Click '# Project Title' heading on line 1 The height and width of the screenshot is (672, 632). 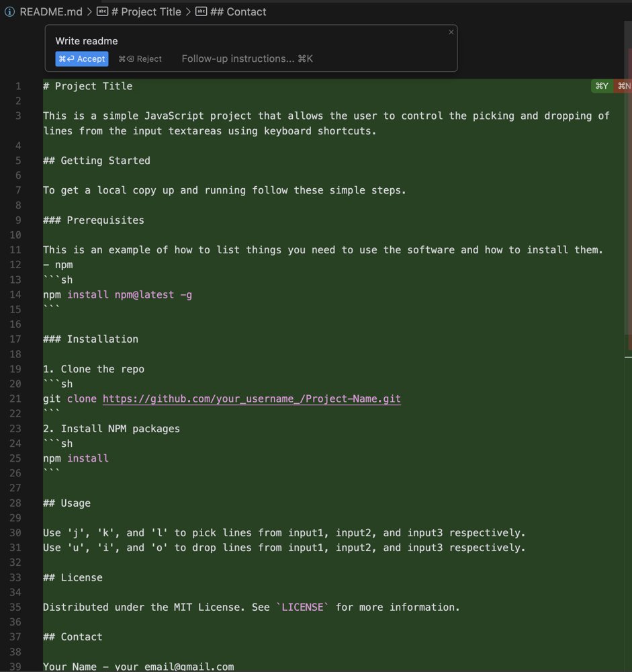coord(87,86)
